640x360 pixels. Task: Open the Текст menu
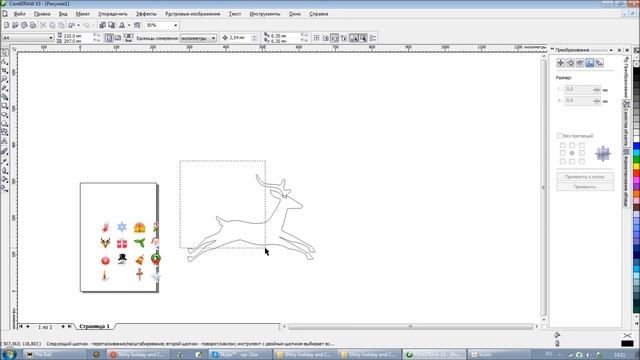tap(235, 14)
